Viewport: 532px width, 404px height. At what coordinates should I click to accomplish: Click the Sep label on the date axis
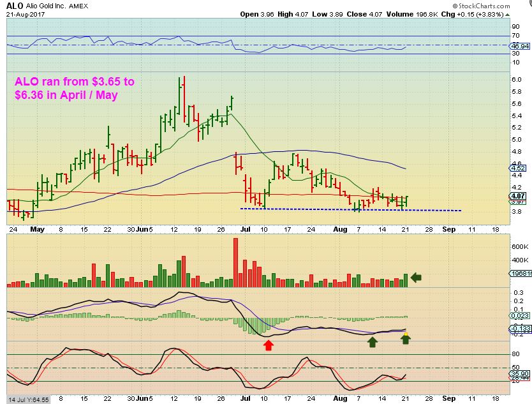(449, 229)
